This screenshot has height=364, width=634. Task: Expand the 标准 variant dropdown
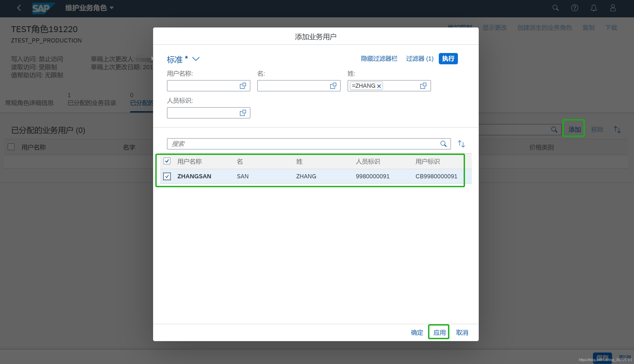click(x=195, y=59)
